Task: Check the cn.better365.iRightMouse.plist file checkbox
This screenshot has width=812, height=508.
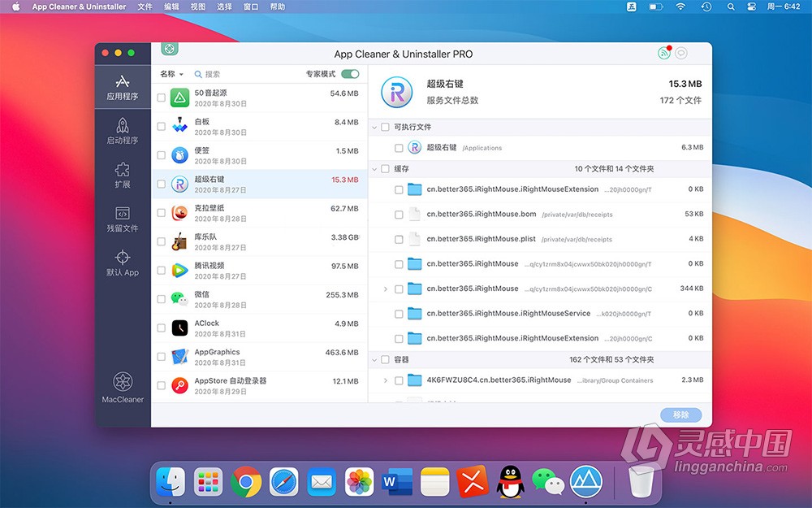Action: (399, 239)
